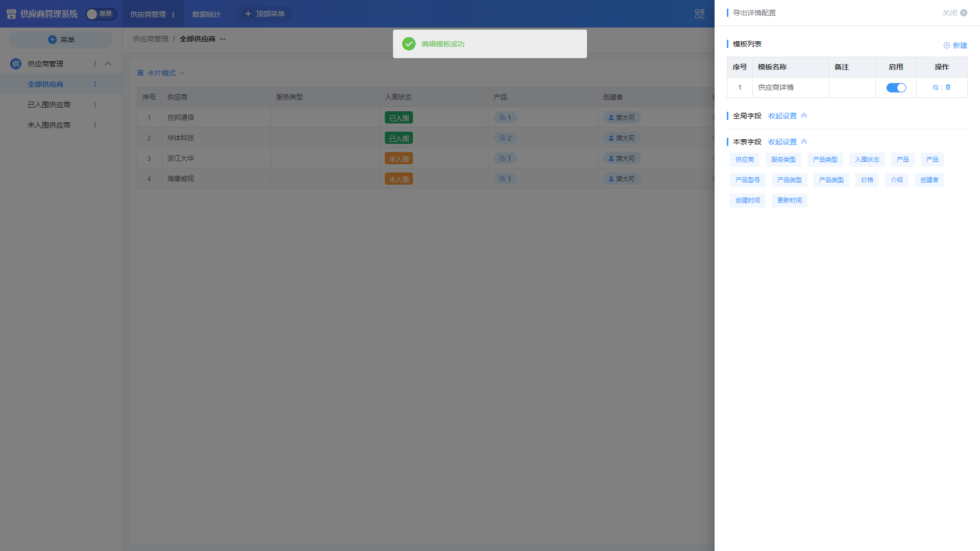This screenshot has height=551, width=980.
Task: Select 未入围供应商 in the sidebar
Action: 49,125
